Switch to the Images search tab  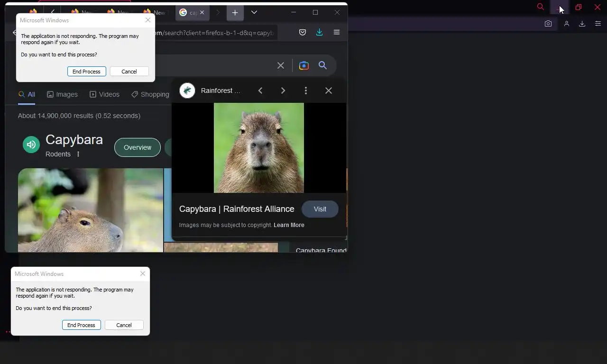(x=62, y=94)
